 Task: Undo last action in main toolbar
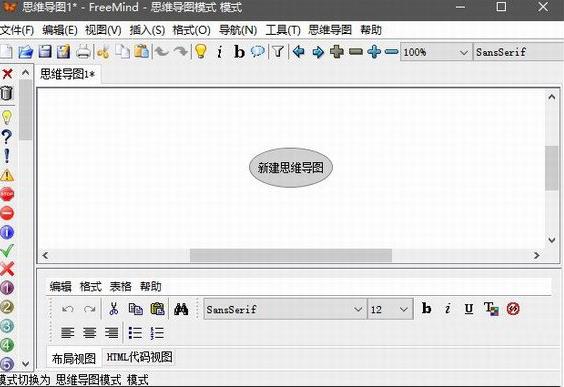pyautogui.click(x=162, y=52)
